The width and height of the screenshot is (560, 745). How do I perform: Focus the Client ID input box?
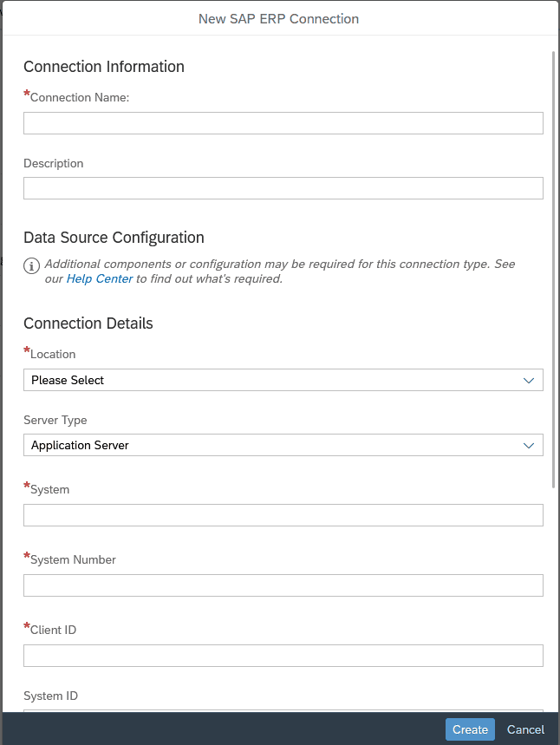click(283, 656)
